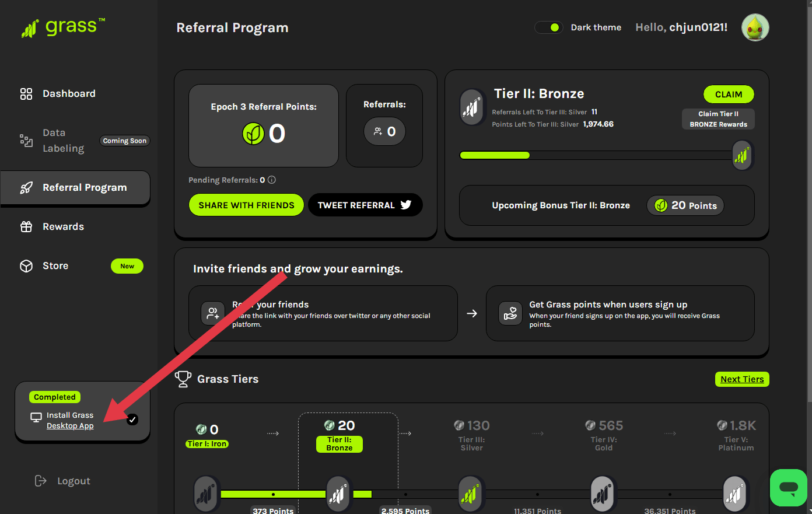
Task: Click the Hello, chjun0121! greeting
Action: (x=681, y=27)
